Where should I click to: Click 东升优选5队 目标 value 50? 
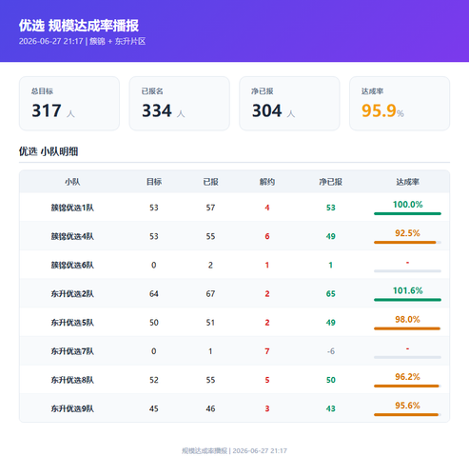coord(154,323)
